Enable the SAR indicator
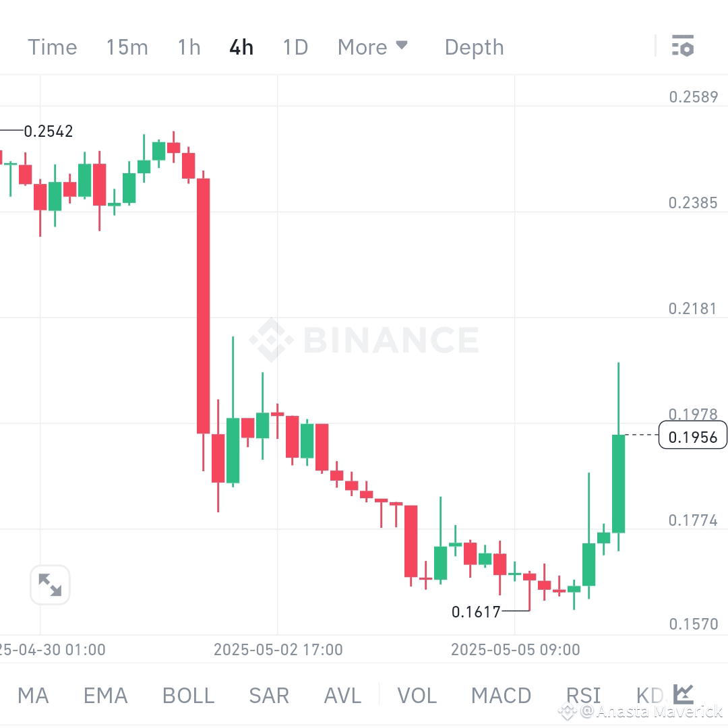This screenshot has height=728, width=728. click(269, 695)
